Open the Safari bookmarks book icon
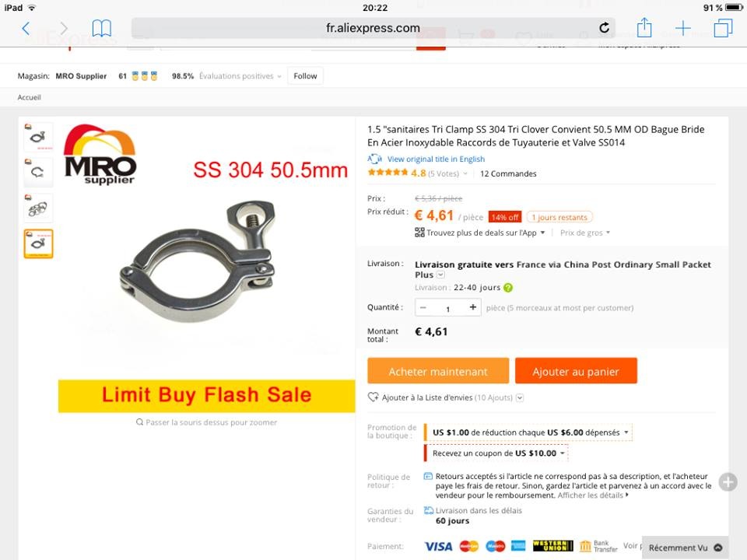Screen dimensions: 747x560 tap(101, 29)
